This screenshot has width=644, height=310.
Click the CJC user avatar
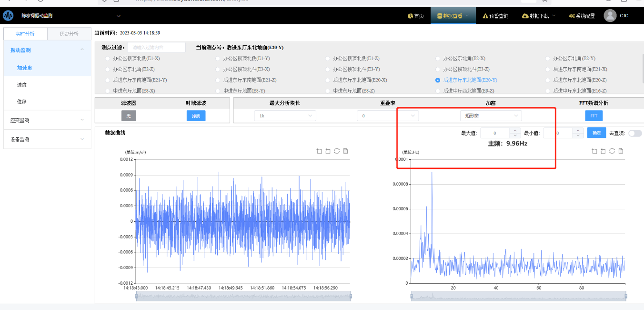pyautogui.click(x=610, y=16)
